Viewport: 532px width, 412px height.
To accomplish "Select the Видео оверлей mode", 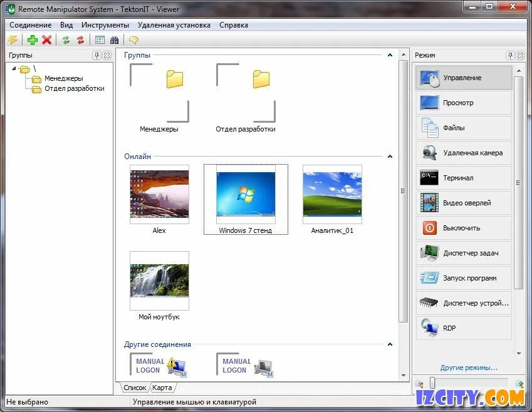I will [464, 203].
